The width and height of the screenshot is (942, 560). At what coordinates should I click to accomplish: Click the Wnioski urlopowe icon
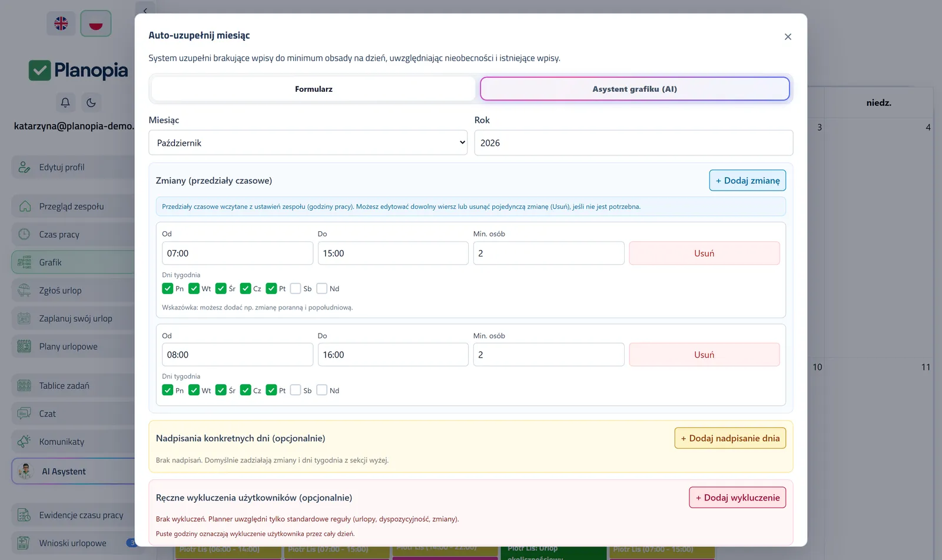pos(24,543)
